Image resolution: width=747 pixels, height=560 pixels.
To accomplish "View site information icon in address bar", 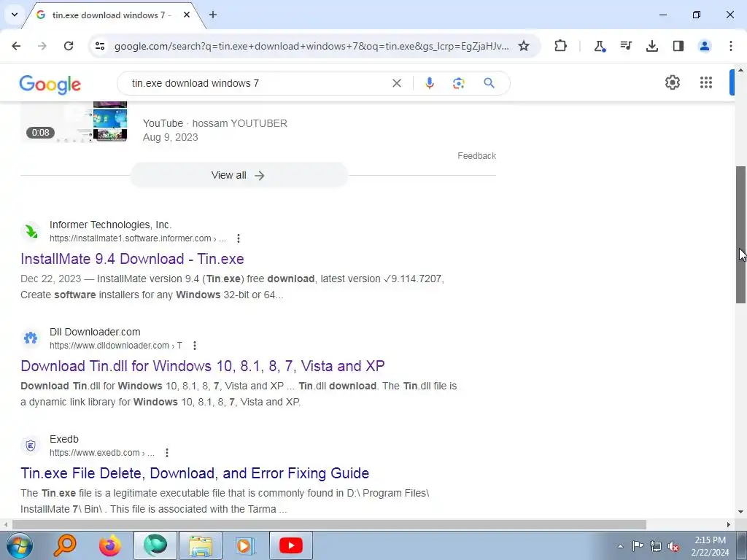I will coord(100,46).
